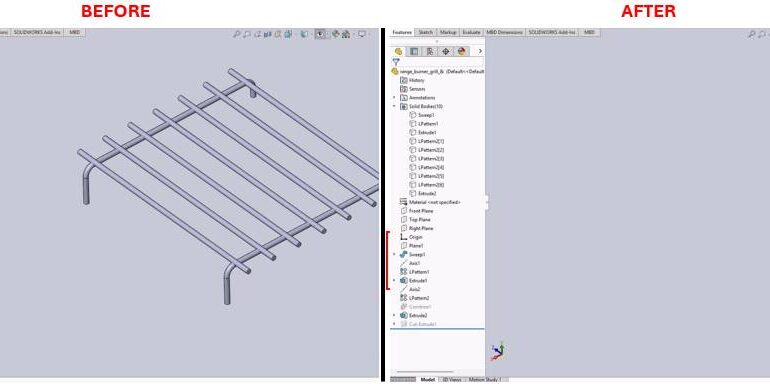Select LPattern2[1] solid body
Viewport: 770px width, 384px height.
pos(427,141)
